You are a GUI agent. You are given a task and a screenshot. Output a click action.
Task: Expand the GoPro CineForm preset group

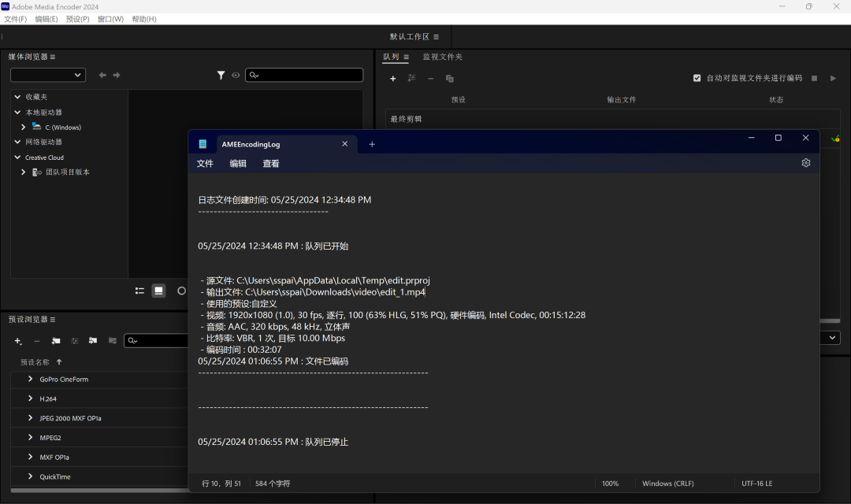(x=31, y=379)
